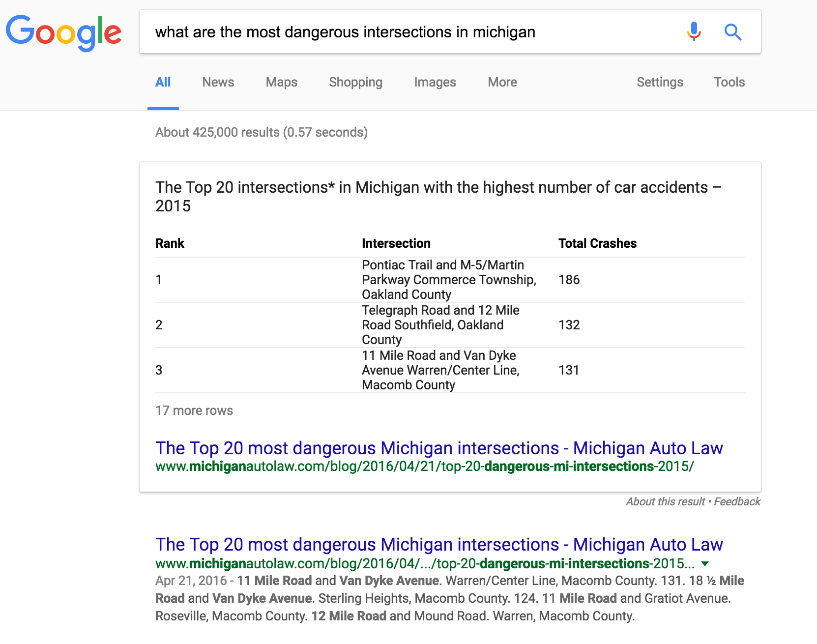Image resolution: width=817 pixels, height=644 pixels.
Task: Click 'About 425,000 results' stats text
Action: (x=262, y=132)
